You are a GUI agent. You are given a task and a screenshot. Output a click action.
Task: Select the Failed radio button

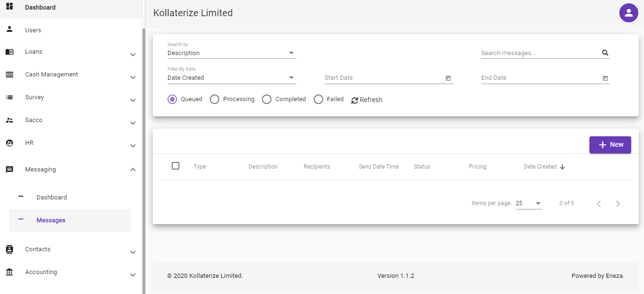(318, 99)
